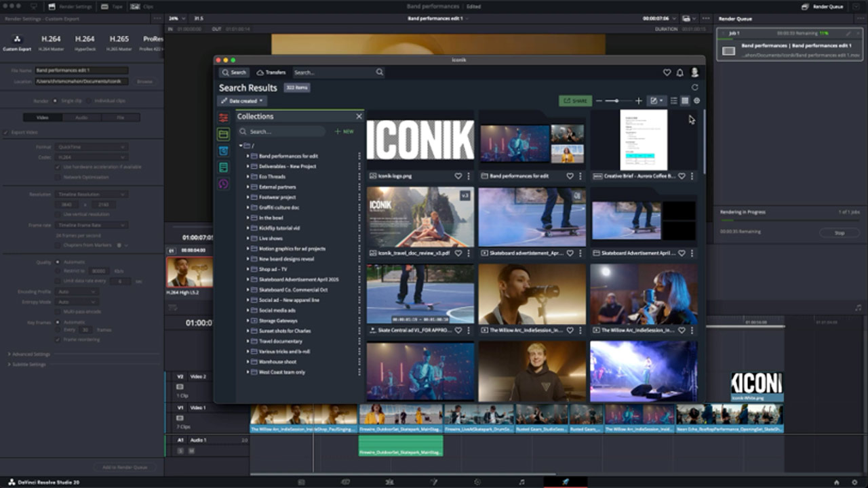Open Resolve home icon at bottom right

tap(837, 482)
